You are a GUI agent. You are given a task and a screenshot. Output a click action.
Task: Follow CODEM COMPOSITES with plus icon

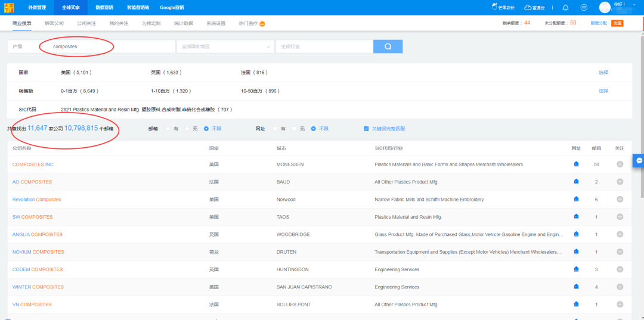tap(620, 269)
